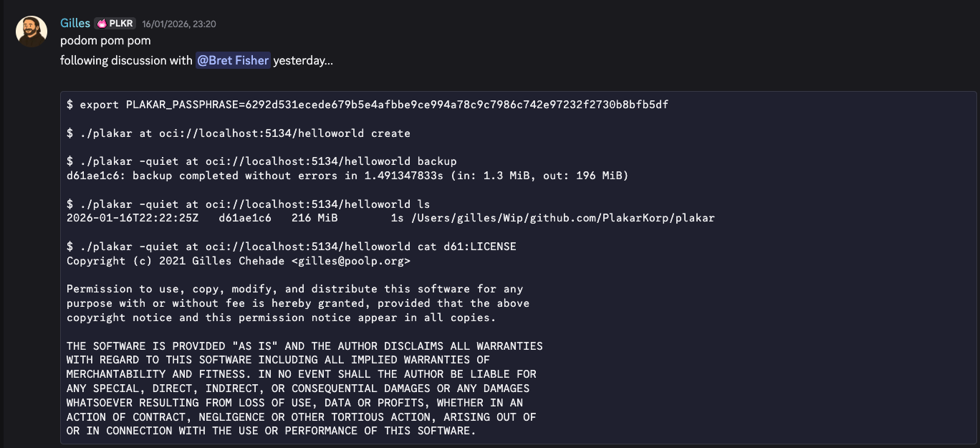The width and height of the screenshot is (980, 448).
Task: Click the PLKR server tag text
Action: pos(120,24)
